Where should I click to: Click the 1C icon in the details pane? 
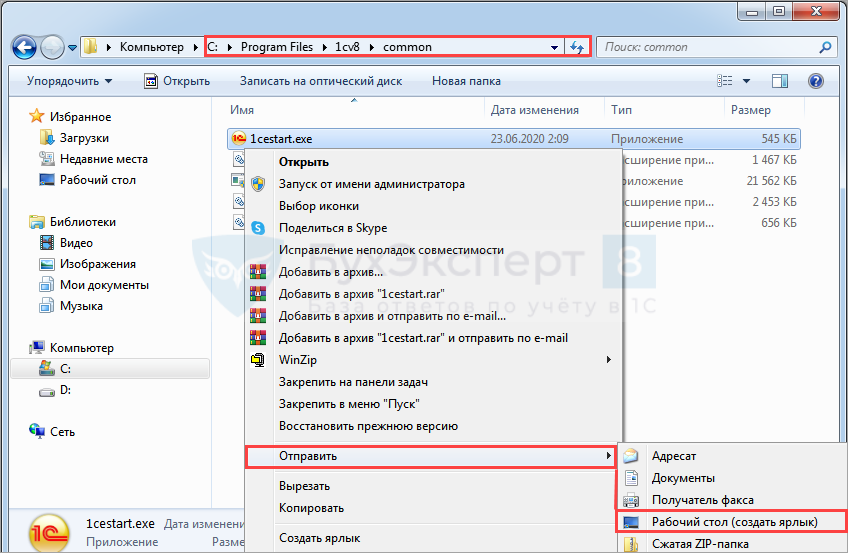tap(49, 532)
